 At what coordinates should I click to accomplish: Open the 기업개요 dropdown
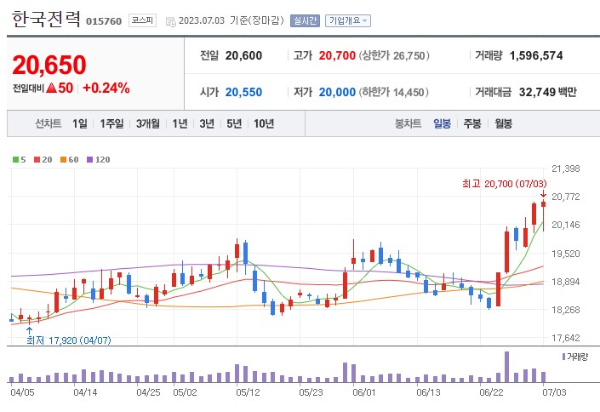point(348,21)
